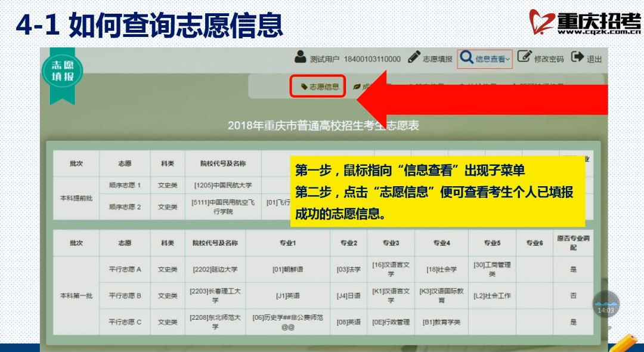Click the pencil icon next to 志愿填报
Image resolution: width=644 pixels, height=352 pixels.
416,58
